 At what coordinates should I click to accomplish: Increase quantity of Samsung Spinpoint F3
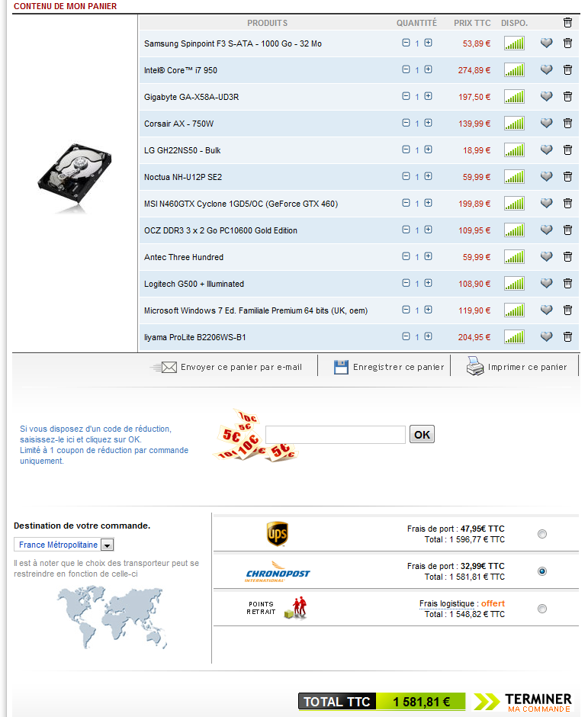[428, 43]
